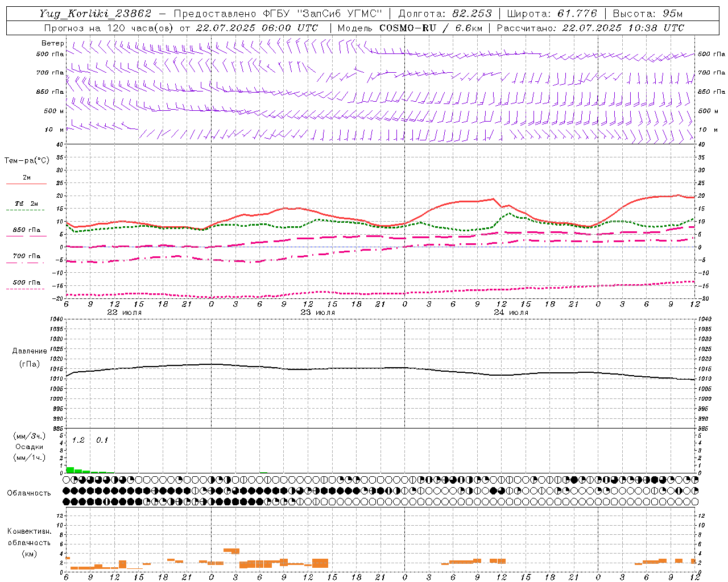Select the forecast start 22.07.2025 06:00 UTC
Image resolution: width=728 pixels, height=582 pixels.
257,28
